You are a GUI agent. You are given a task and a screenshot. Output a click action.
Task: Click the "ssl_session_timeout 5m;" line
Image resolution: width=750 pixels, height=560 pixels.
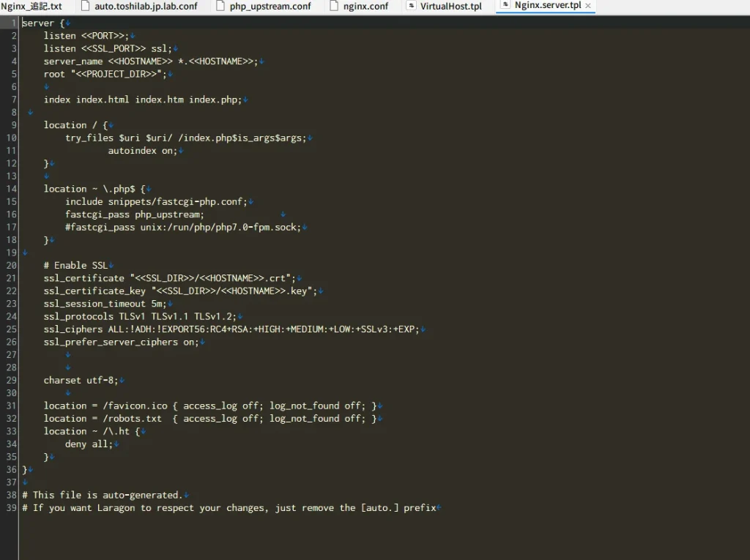[105, 304]
